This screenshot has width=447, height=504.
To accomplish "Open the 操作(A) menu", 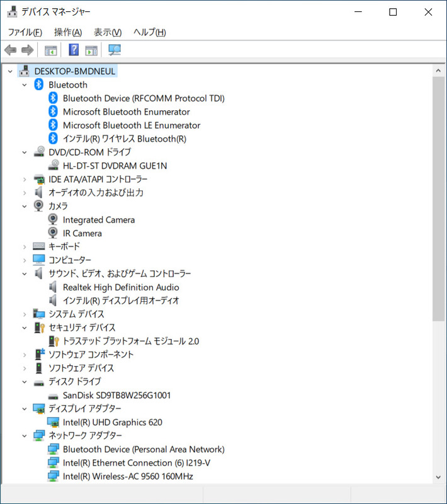I will pos(68,32).
